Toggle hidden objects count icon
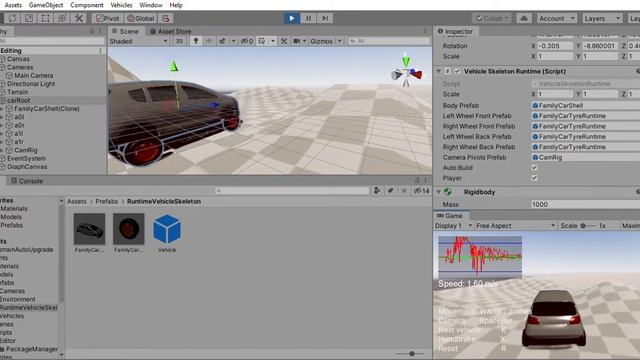The image size is (640, 360). pos(247,41)
